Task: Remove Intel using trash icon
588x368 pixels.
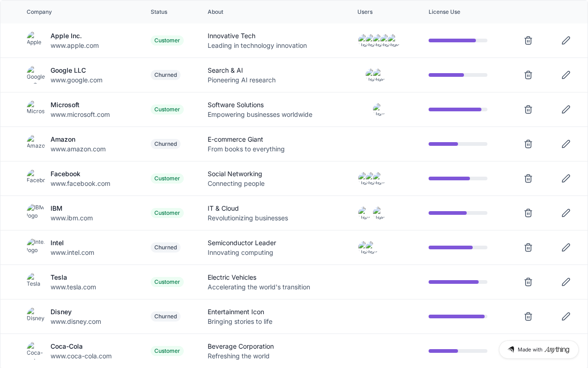Action: 528,247
